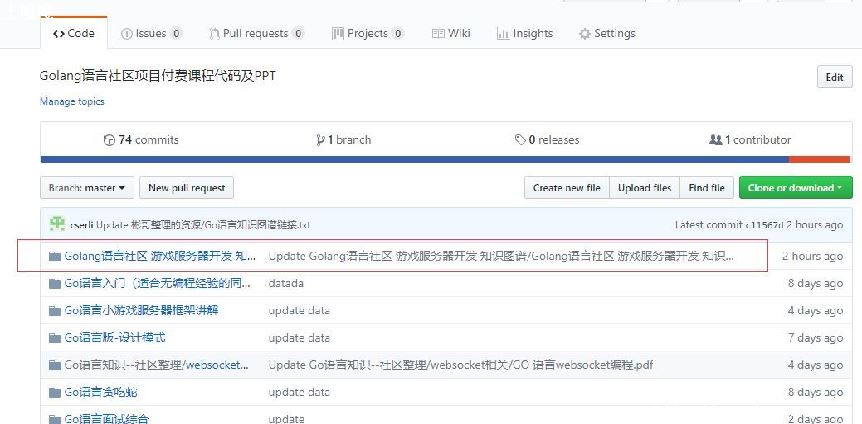The image size is (862, 424).
Task: Open the Go语言知识--社区整理/websocket folder
Action: click(157, 365)
